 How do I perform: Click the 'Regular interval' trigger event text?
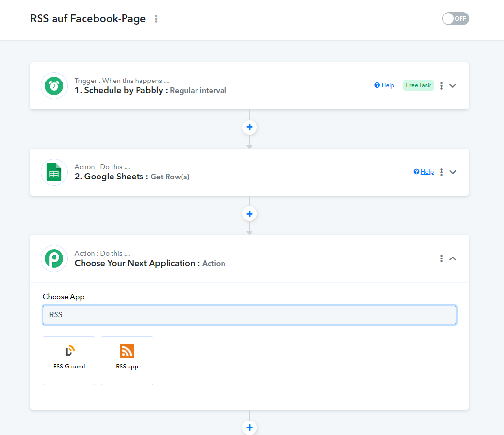tap(198, 91)
